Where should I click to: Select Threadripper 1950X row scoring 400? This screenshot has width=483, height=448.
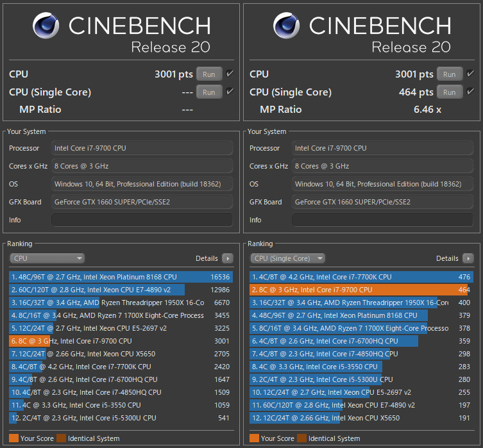361,303
